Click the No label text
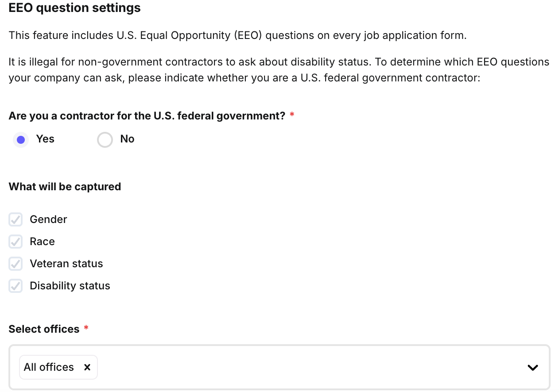Image resolution: width=559 pixels, height=392 pixels. pyautogui.click(x=127, y=139)
